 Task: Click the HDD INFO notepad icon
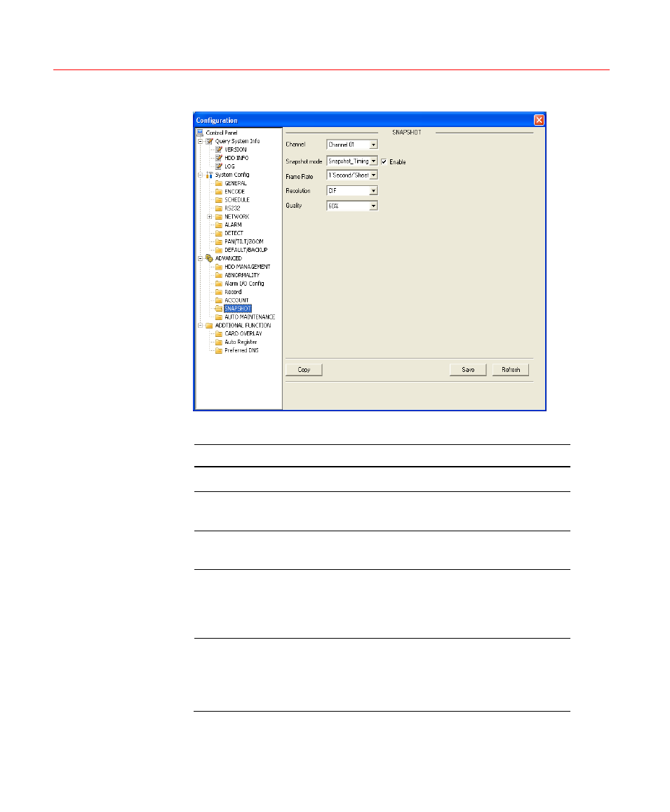[x=218, y=158]
